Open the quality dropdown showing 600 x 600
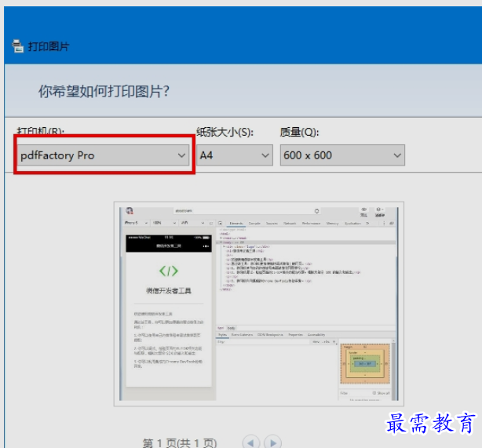This screenshot has height=448, width=482. pos(342,155)
